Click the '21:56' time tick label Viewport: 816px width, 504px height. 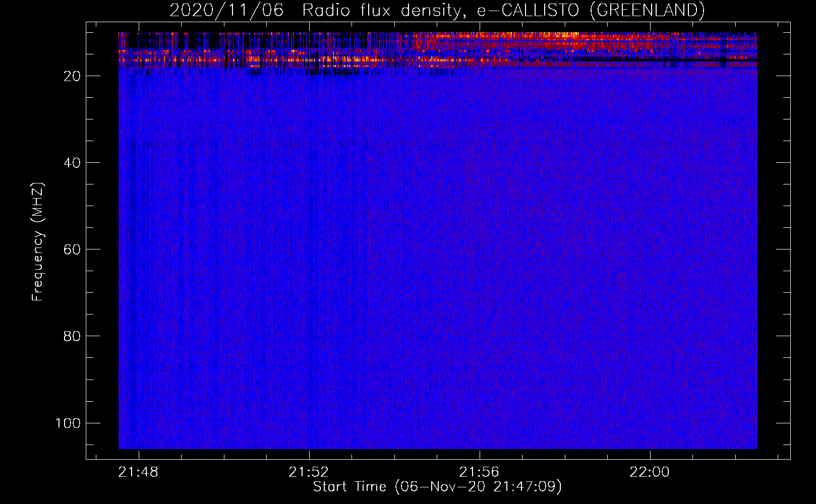[x=479, y=472]
